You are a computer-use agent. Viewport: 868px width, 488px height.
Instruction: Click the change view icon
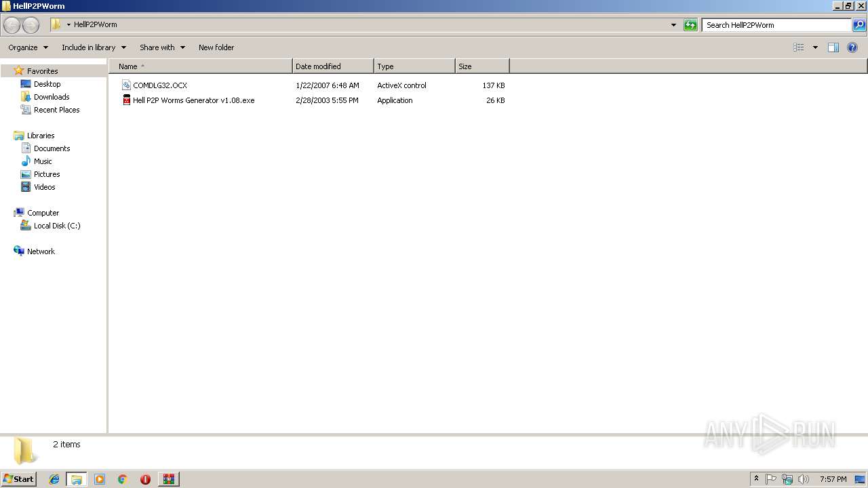[799, 47]
